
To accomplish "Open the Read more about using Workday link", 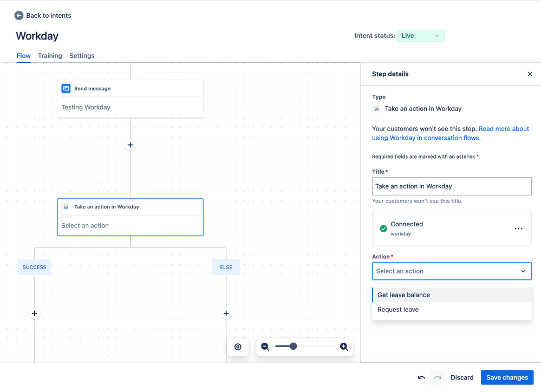I will point(450,133).
